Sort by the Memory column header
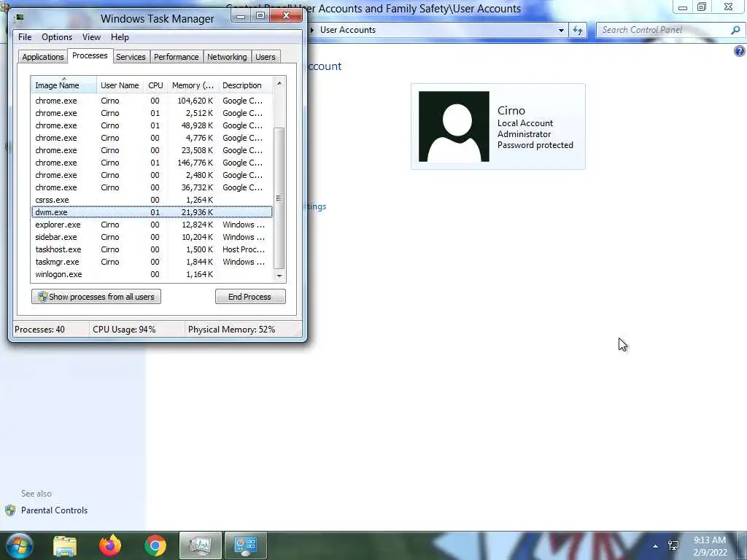 pyautogui.click(x=193, y=85)
